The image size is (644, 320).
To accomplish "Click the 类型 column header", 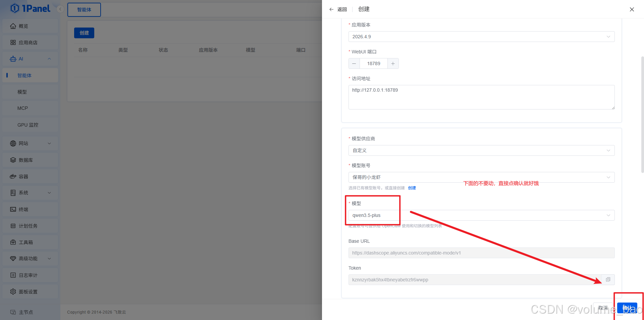I will (x=123, y=50).
